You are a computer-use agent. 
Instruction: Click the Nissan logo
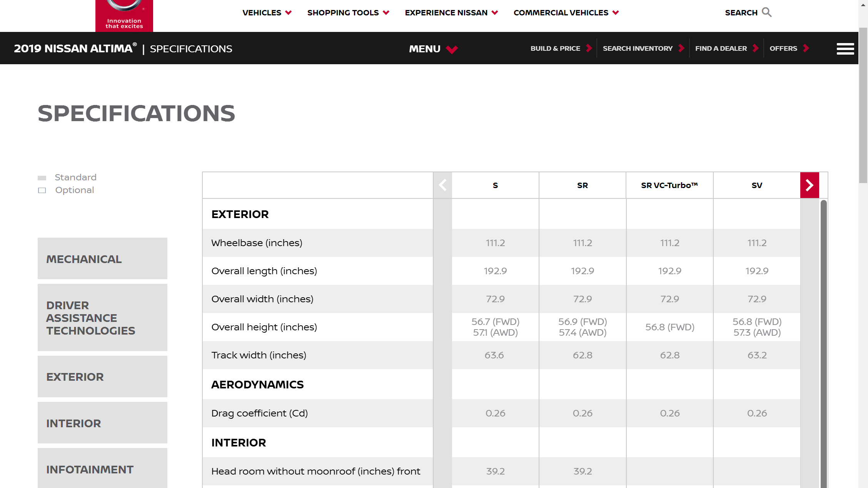pos(124,15)
